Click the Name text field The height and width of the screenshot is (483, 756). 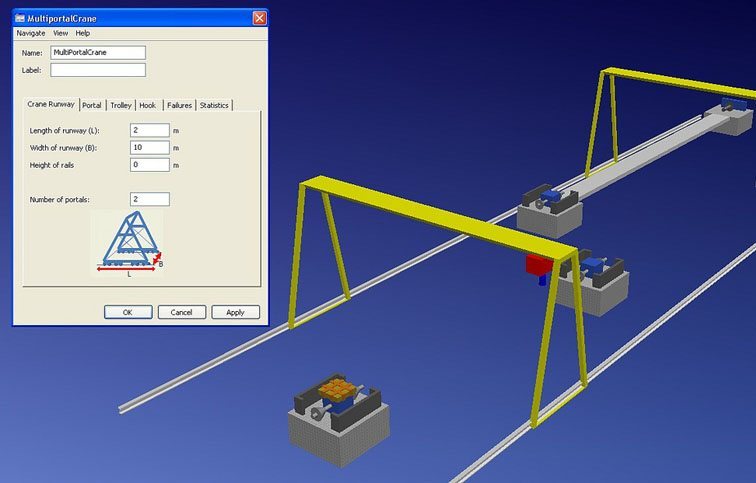[98, 52]
